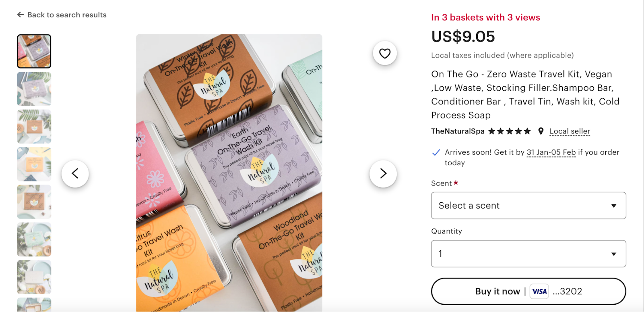This screenshot has width=644, height=312.
Task: Click the blue arrival checkmark icon
Action: (436, 152)
